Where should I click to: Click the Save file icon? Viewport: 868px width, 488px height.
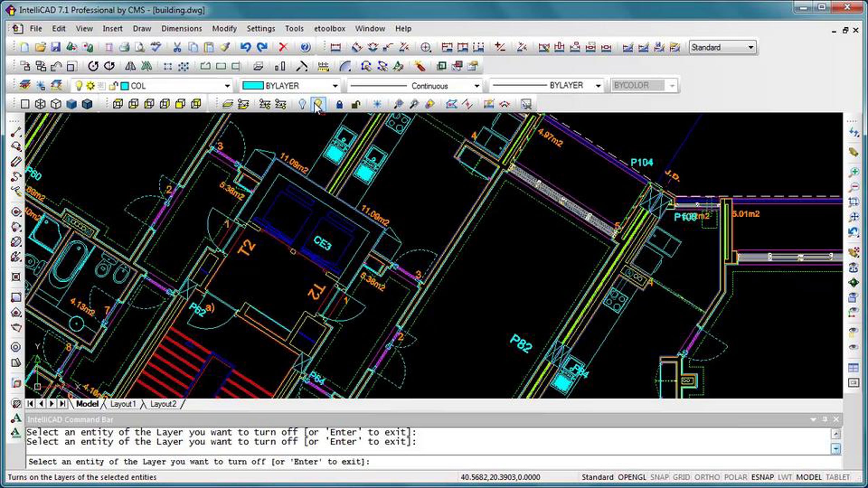point(55,47)
